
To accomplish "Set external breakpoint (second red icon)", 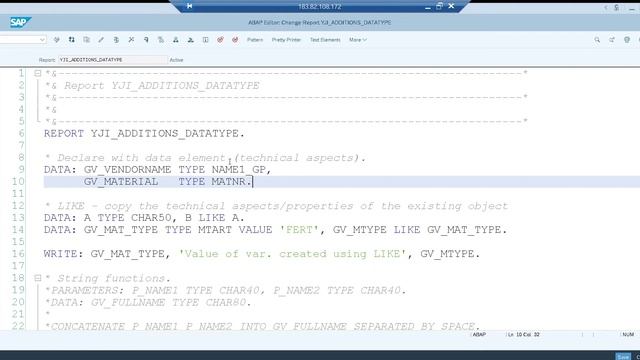I will (x=235, y=40).
